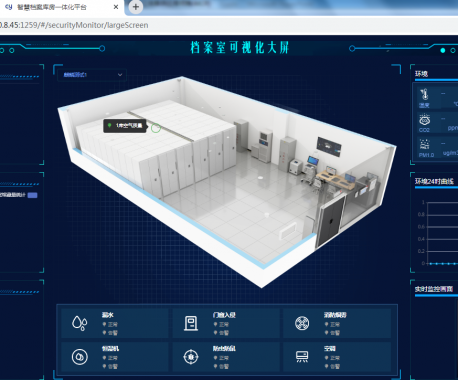The image size is (458, 380).
Task: Expand the dropdown chevron in room selector
Action: click(120, 75)
